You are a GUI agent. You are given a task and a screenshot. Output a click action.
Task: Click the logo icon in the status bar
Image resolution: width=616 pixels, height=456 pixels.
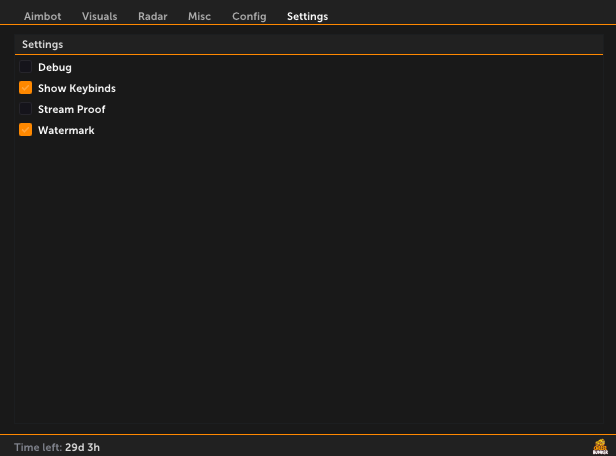[600, 447]
